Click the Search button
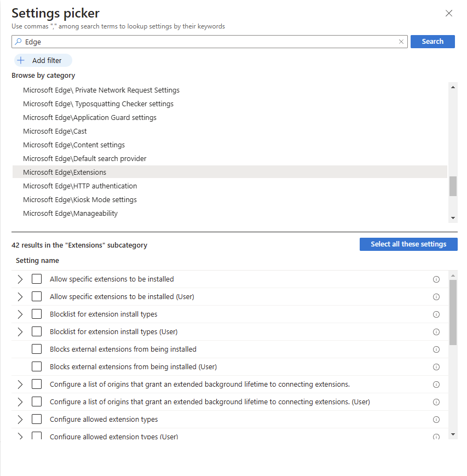 click(433, 42)
